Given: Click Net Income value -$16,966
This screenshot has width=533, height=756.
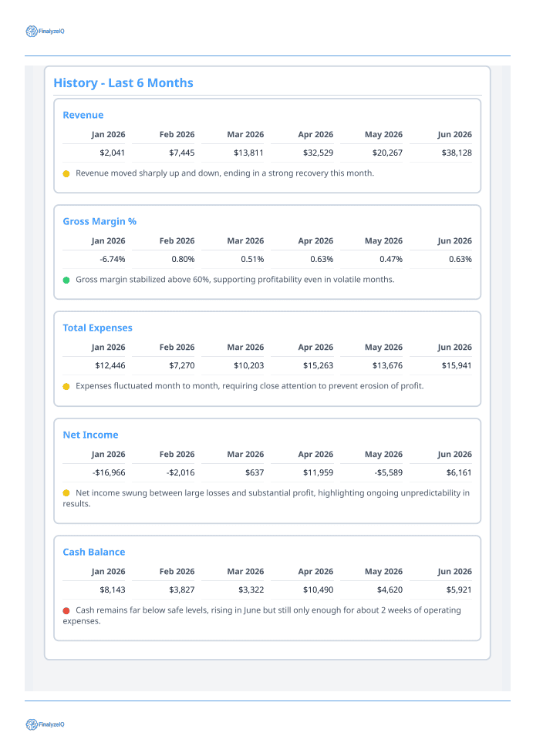Looking at the screenshot, I should tap(109, 472).
